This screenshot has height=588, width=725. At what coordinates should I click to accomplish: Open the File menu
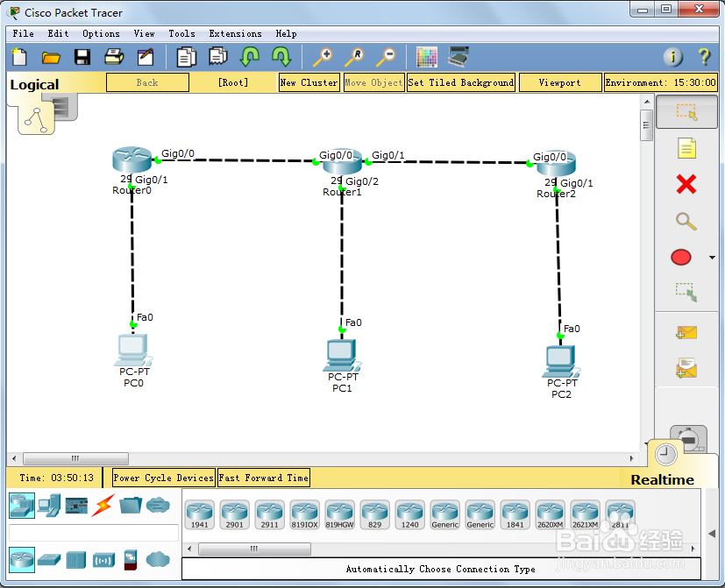click(x=23, y=34)
